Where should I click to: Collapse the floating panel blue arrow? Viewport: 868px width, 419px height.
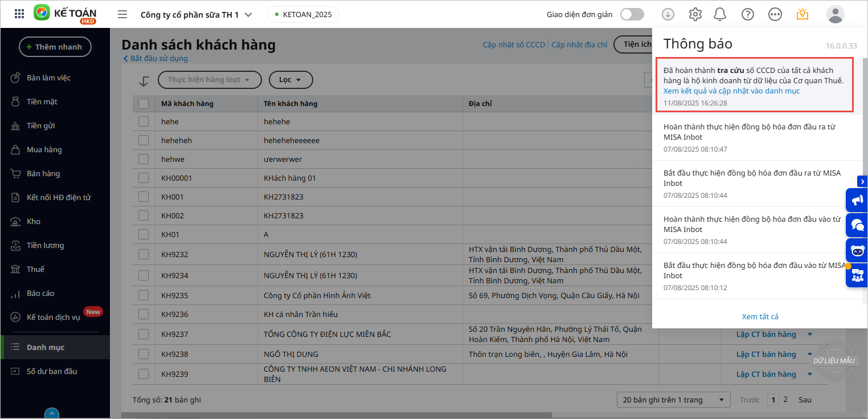point(862,181)
